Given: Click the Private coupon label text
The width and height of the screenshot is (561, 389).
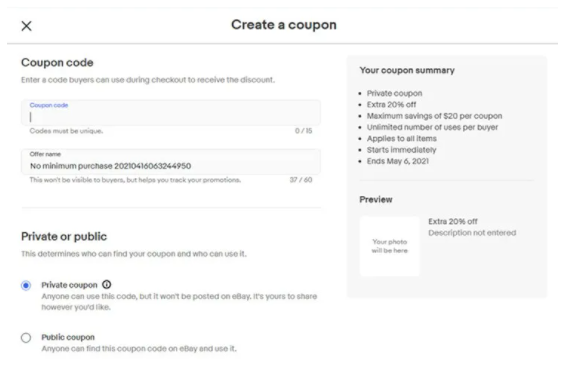Looking at the screenshot, I should coord(69,285).
